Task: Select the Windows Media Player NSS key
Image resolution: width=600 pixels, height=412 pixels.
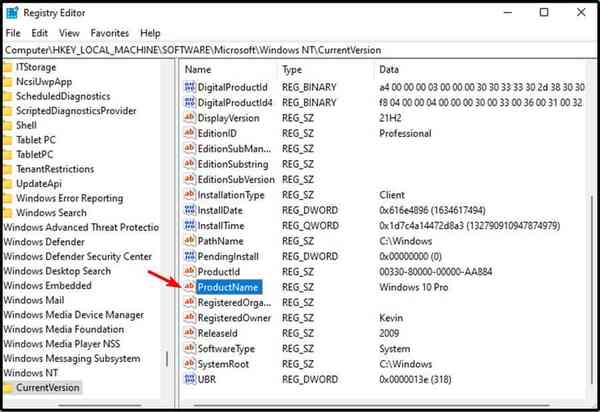Action: tap(61, 344)
